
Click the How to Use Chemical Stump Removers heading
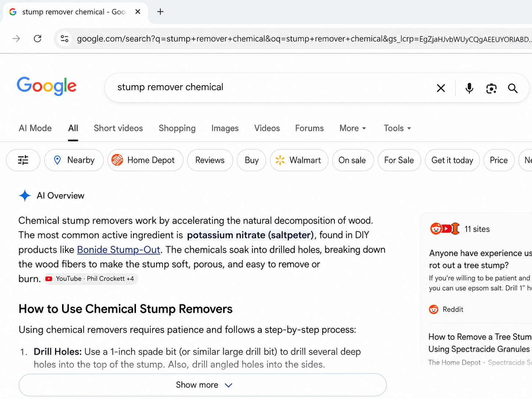click(126, 309)
